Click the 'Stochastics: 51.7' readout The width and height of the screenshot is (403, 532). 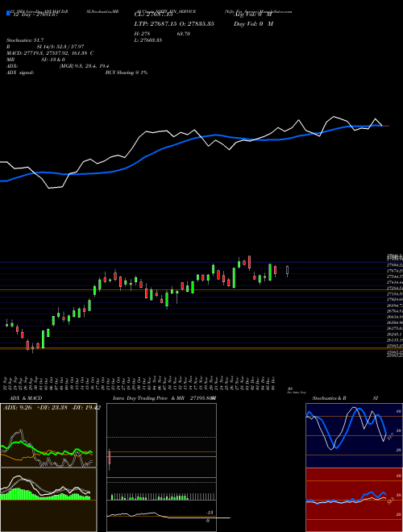pos(25,40)
